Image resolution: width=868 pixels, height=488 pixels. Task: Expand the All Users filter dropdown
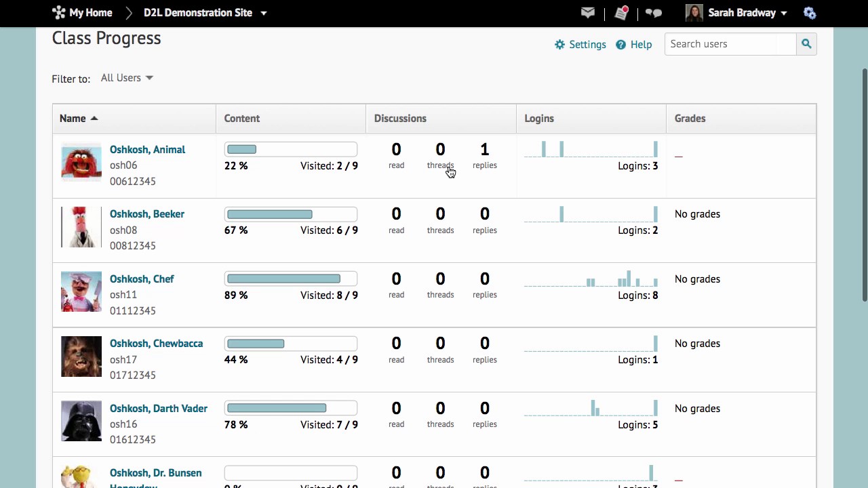(127, 78)
